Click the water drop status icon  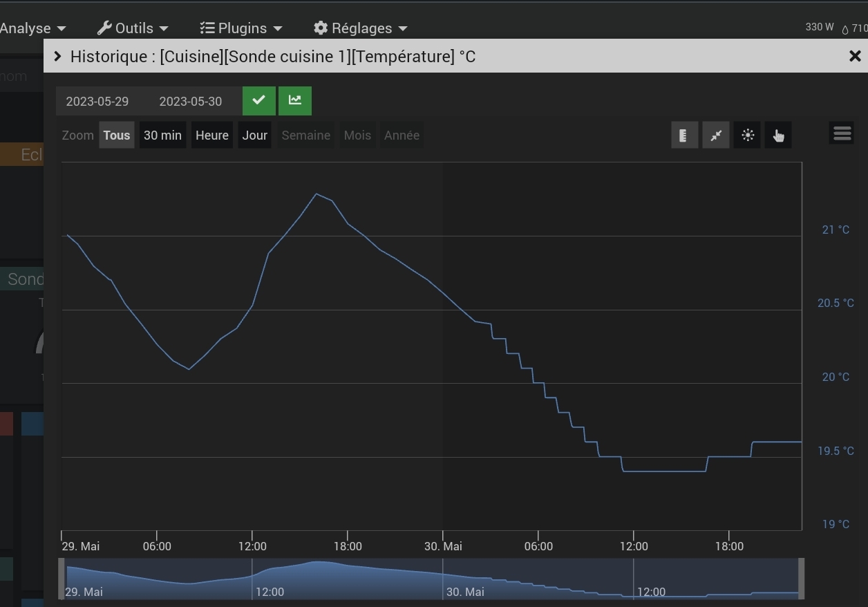pos(845,29)
